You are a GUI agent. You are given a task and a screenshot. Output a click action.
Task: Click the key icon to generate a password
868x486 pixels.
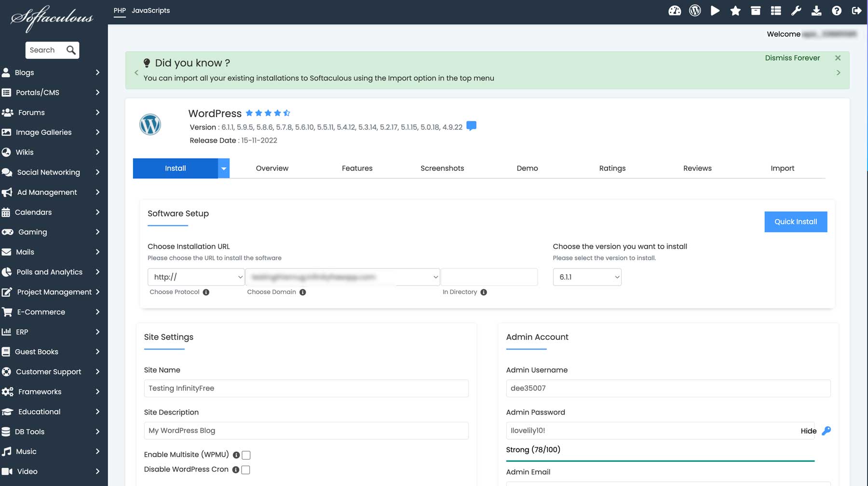pos(827,431)
